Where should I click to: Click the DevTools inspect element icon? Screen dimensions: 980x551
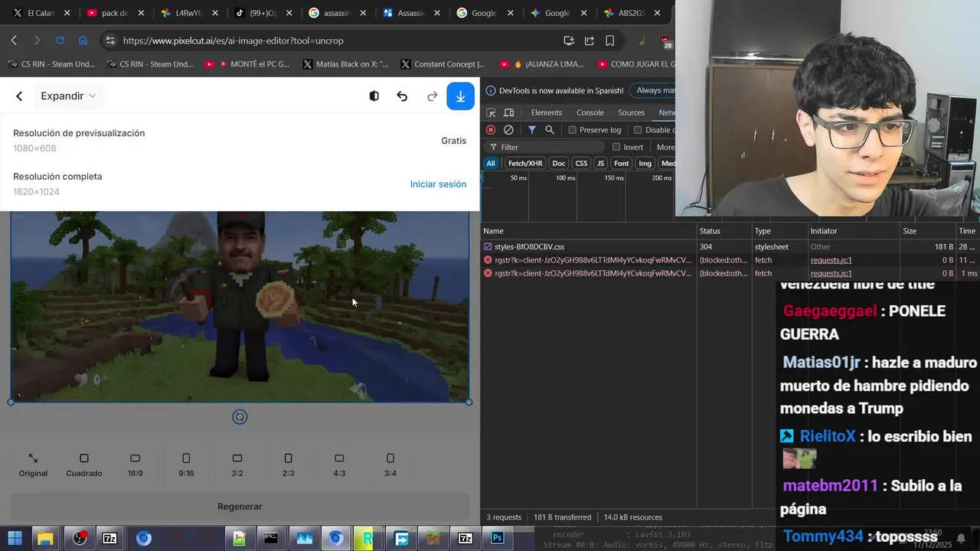pyautogui.click(x=491, y=112)
